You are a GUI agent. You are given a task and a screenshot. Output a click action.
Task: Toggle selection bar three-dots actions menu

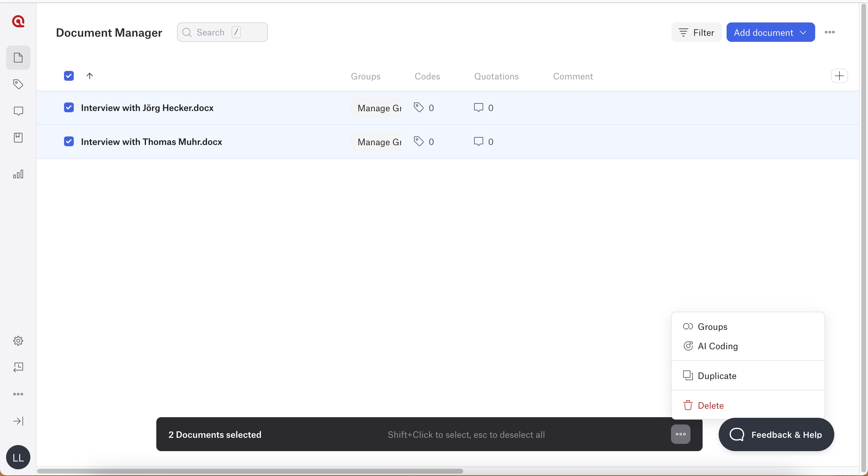[680, 434]
